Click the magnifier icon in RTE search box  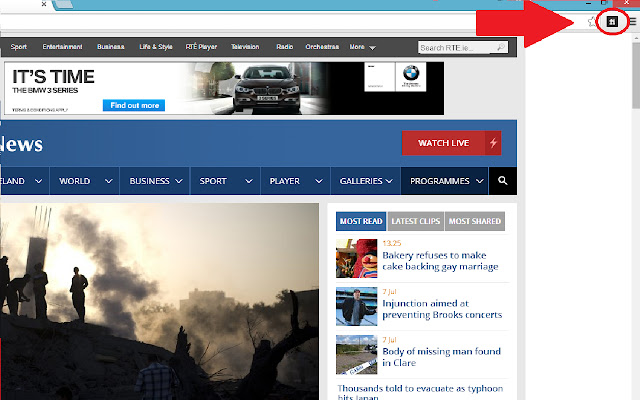click(500, 47)
